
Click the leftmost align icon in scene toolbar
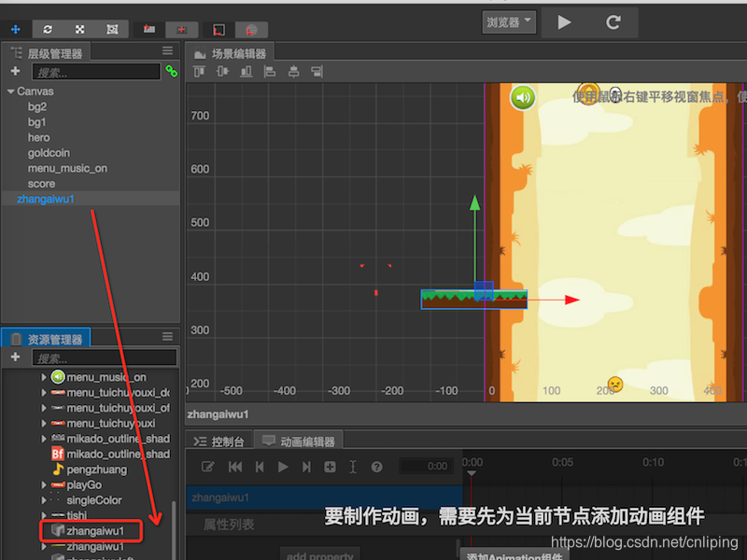199,70
